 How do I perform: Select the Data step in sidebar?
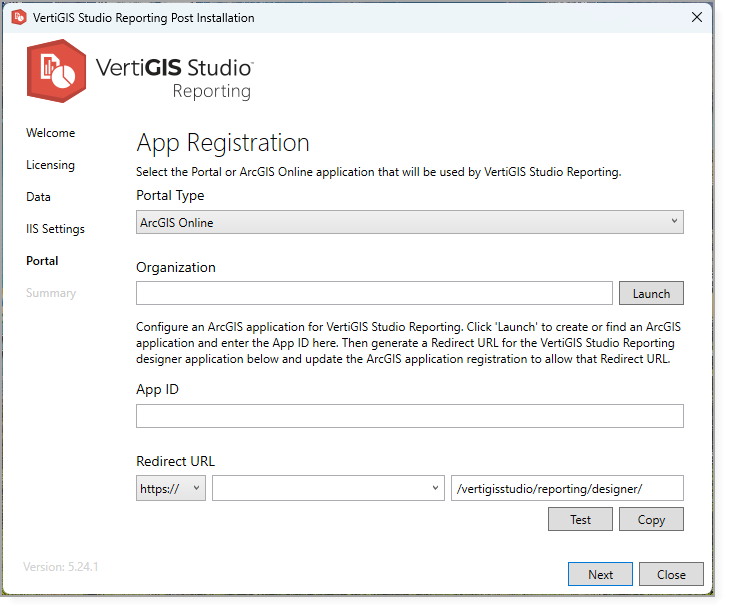pyautogui.click(x=38, y=197)
